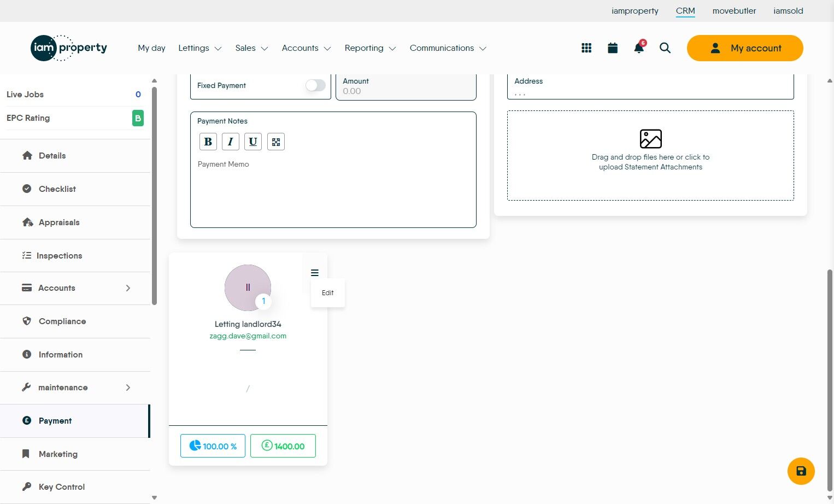Open the My account button
Viewport: 834px width, 504px height.
[745, 48]
